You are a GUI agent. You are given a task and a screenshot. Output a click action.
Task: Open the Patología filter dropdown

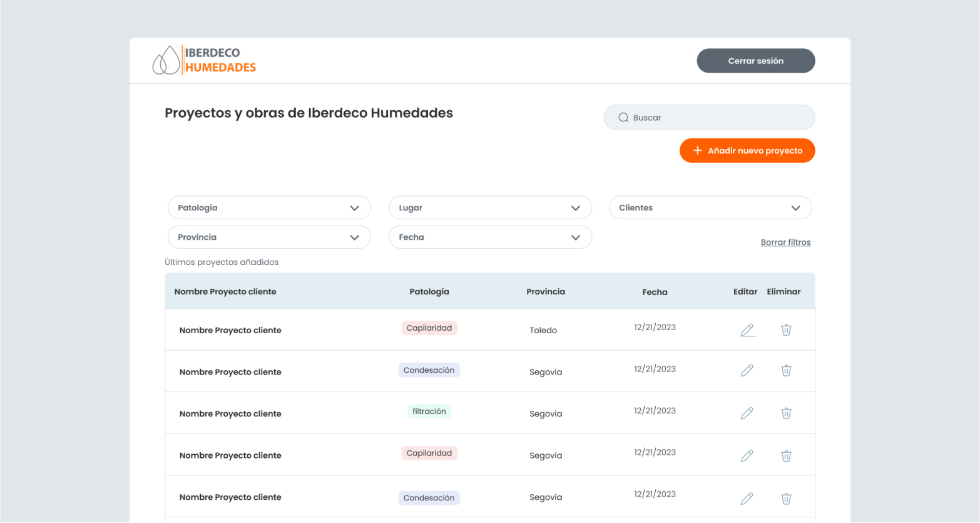point(269,208)
